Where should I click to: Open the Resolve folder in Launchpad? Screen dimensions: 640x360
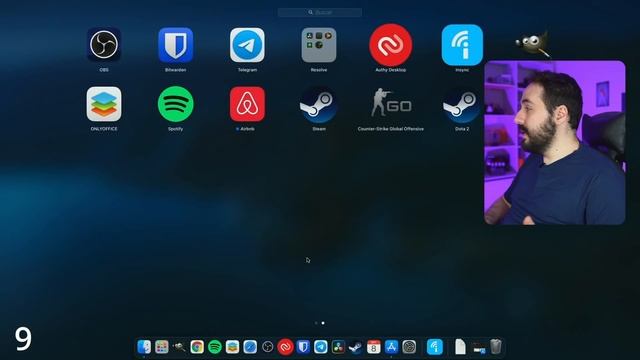(x=319, y=45)
